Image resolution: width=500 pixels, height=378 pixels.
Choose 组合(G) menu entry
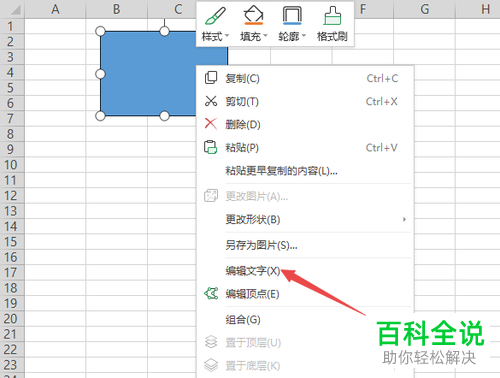(x=305, y=320)
